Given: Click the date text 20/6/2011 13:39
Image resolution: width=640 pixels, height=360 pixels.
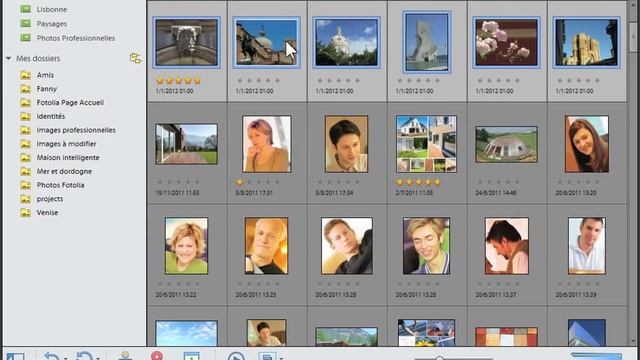Looking at the screenshot, I should pos(576,295).
